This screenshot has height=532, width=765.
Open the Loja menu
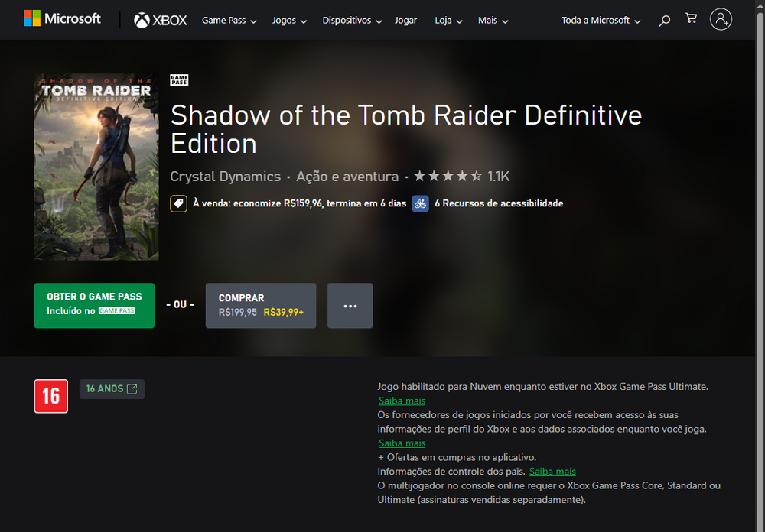tap(448, 21)
